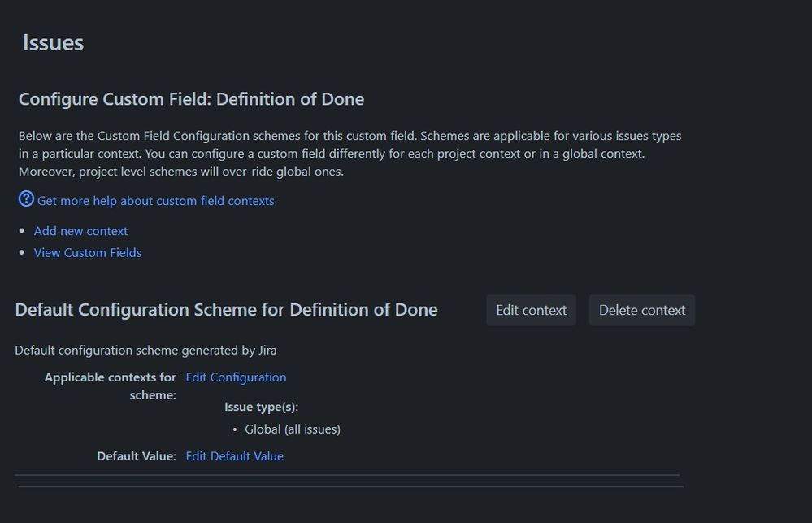
Task: Click the "Add new context" link
Action: [x=80, y=231]
